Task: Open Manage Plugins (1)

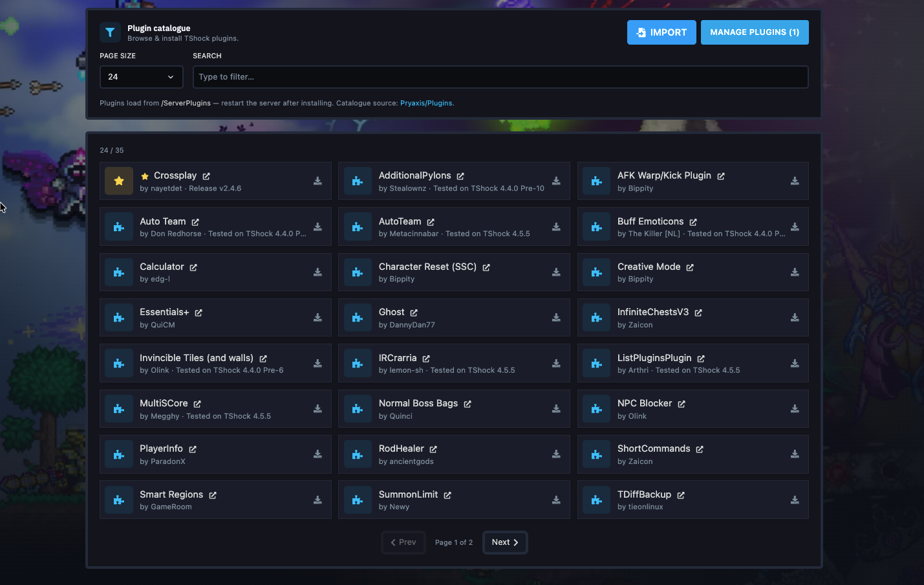Action: [755, 32]
